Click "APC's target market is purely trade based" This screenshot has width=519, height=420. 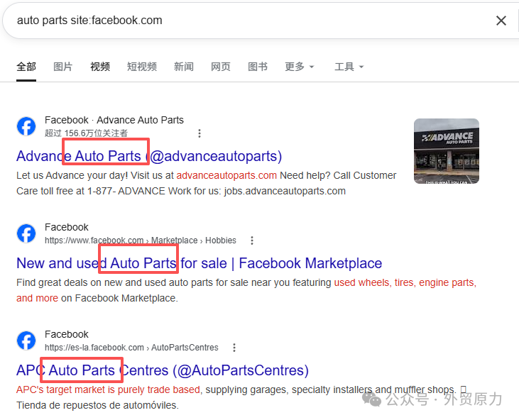pos(108,389)
